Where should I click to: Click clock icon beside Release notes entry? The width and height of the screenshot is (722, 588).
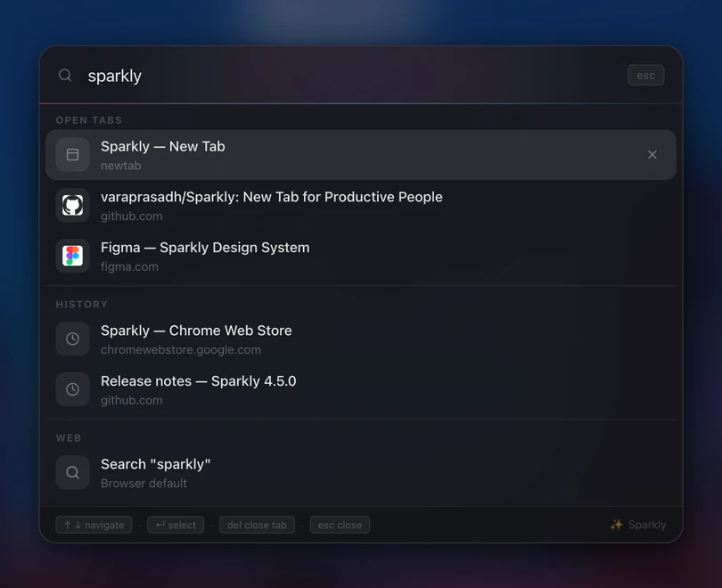72,389
